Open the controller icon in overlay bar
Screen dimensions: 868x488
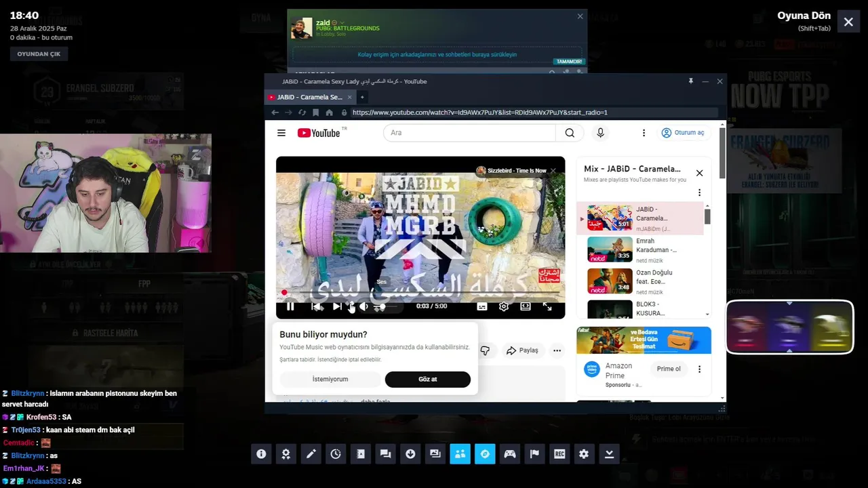click(x=510, y=454)
